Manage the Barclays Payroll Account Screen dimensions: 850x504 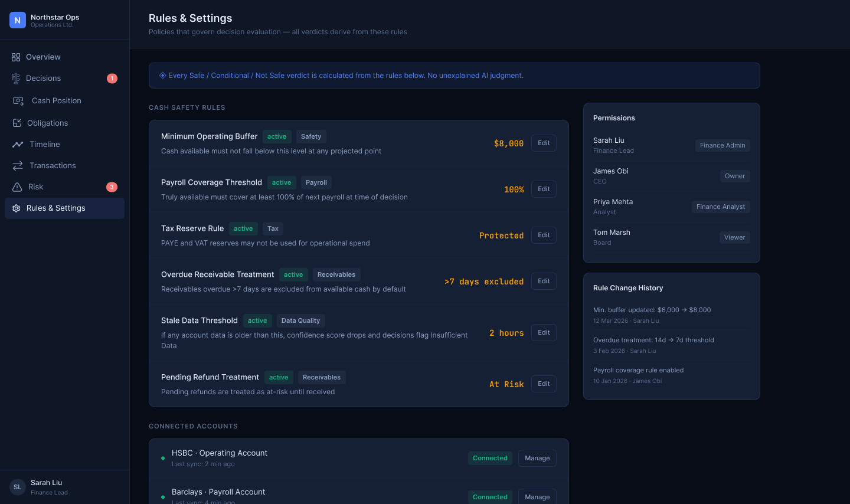point(537,497)
